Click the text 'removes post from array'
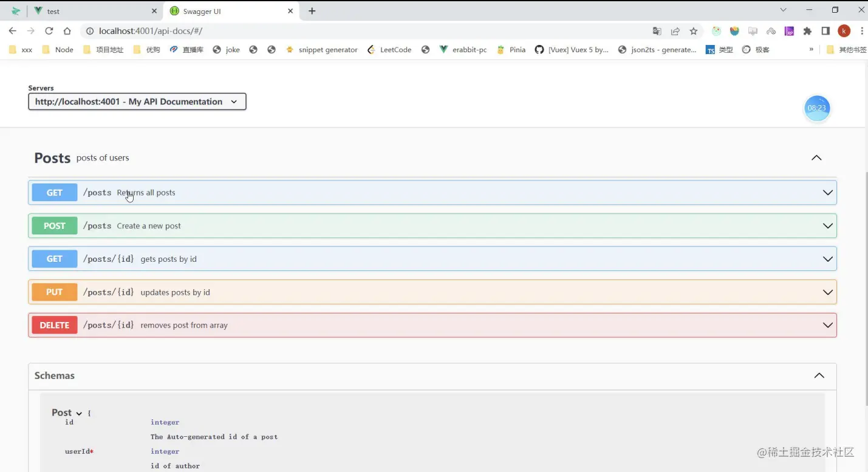This screenshot has width=868, height=472. 184,326
